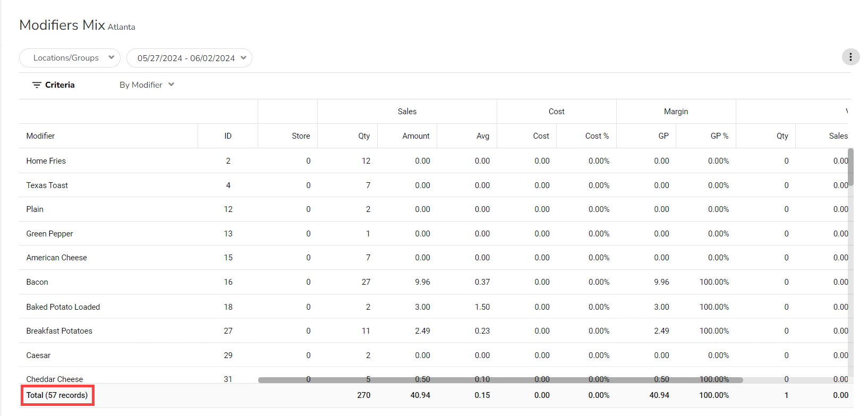This screenshot has height=416, width=868.
Task: Click the Criteria label
Action: pyautogui.click(x=59, y=85)
